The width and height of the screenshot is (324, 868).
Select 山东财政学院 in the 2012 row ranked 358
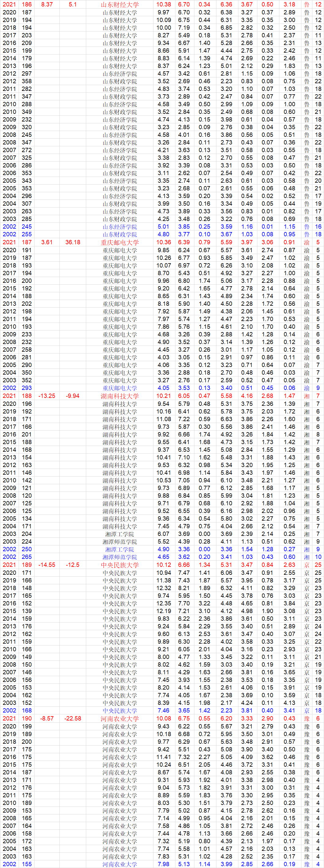point(120,81)
